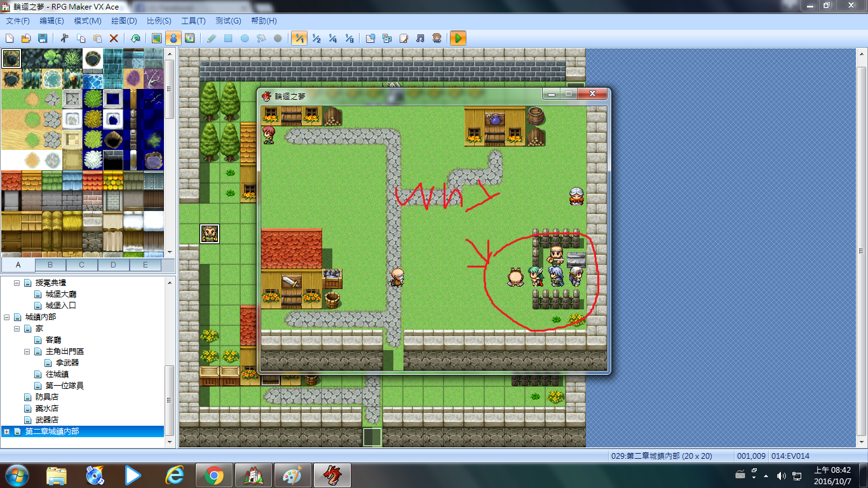
Task: Switch to tileset tab D
Action: point(114,265)
